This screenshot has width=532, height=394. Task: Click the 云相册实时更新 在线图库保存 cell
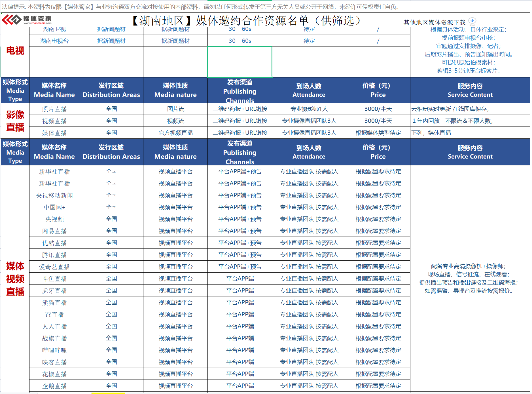470,109
